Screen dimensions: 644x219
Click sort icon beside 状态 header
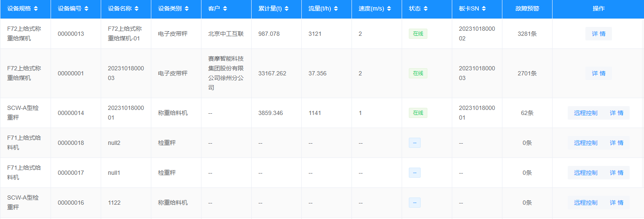click(426, 9)
